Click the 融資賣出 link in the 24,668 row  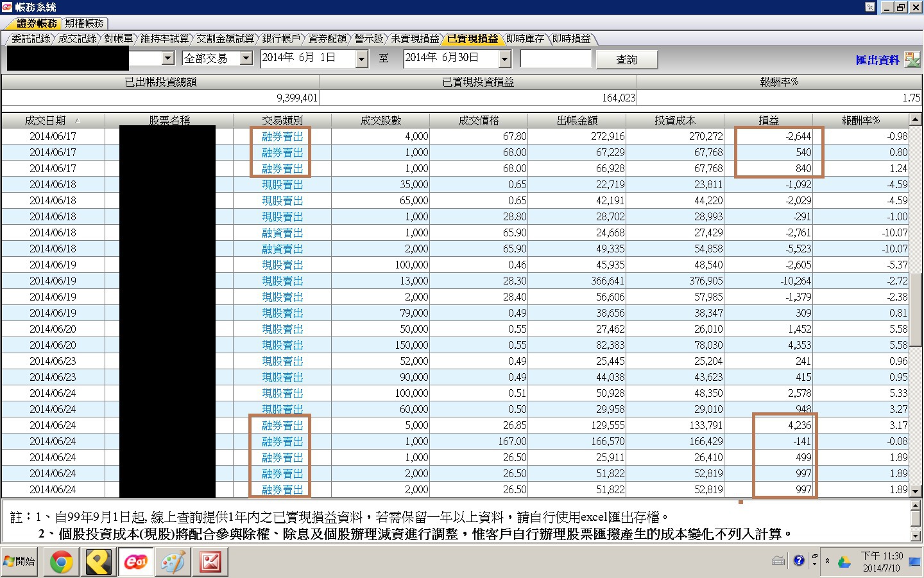pos(282,232)
